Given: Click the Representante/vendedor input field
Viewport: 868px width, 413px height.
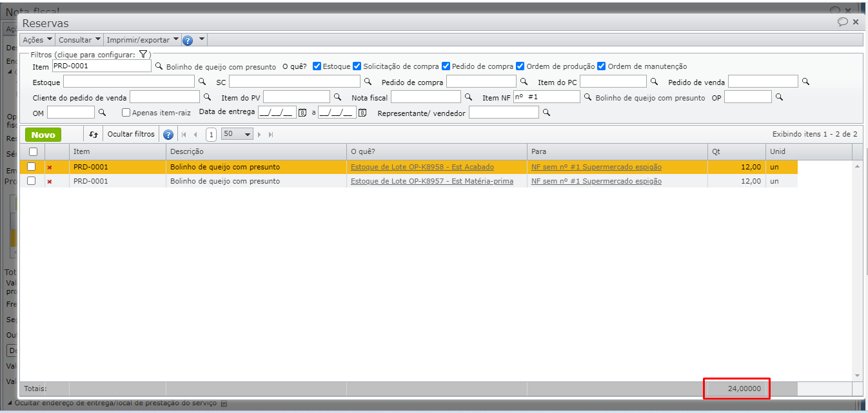Looking at the screenshot, I should (504, 112).
